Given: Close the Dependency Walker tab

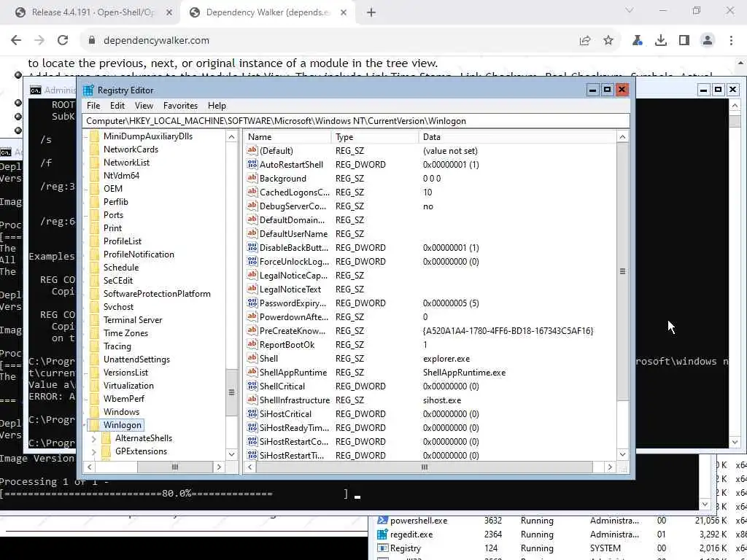Looking at the screenshot, I should pyautogui.click(x=344, y=12).
